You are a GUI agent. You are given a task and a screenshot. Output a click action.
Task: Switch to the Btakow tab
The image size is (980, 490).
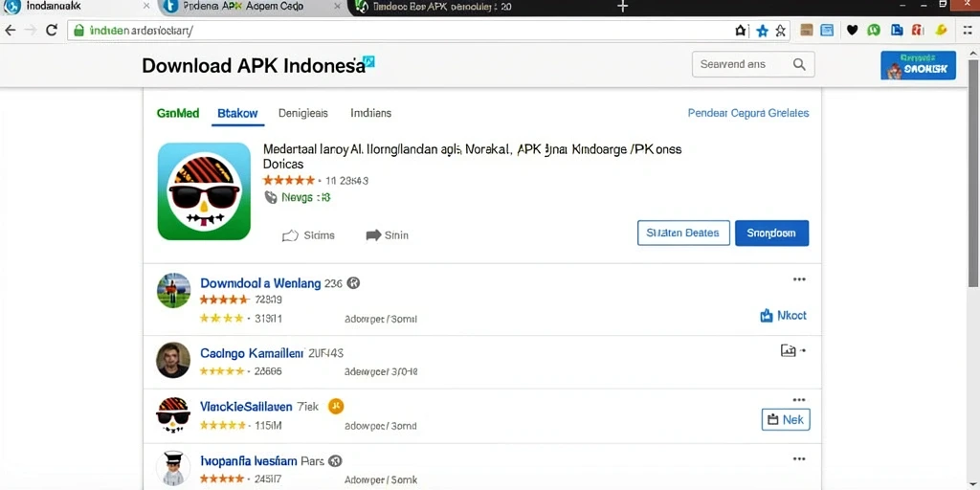[x=237, y=113]
